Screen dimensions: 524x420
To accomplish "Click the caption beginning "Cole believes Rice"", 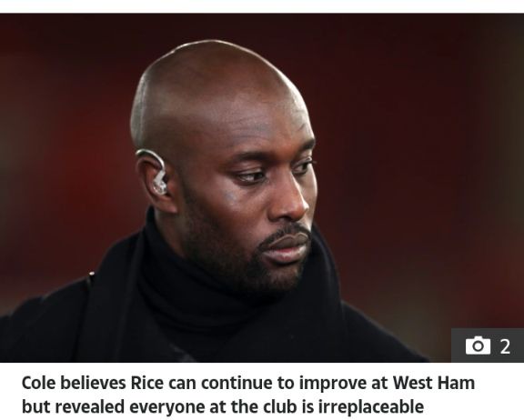I will point(248,395).
